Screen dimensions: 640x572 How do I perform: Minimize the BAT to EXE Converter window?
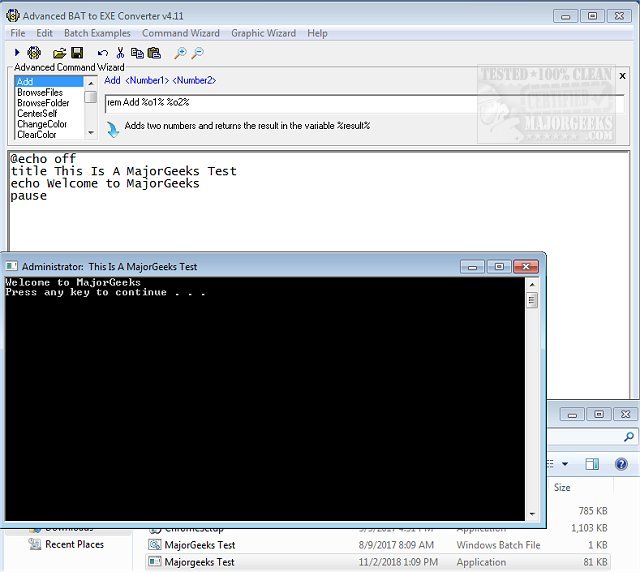point(565,16)
